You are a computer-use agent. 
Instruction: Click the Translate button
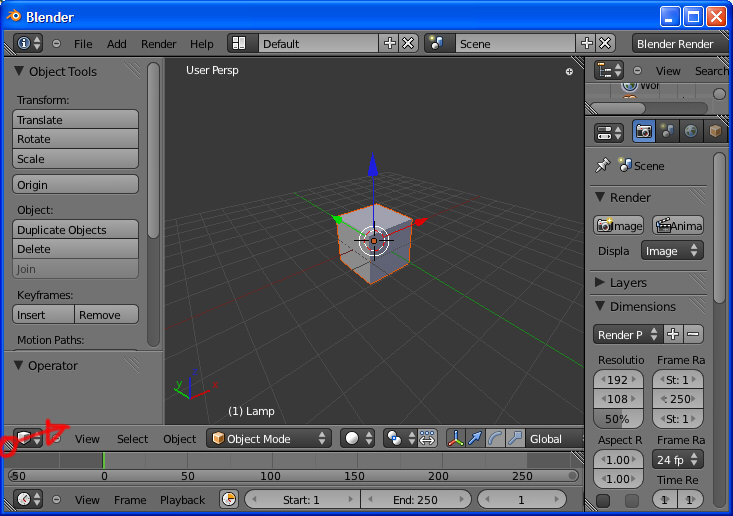[76, 120]
